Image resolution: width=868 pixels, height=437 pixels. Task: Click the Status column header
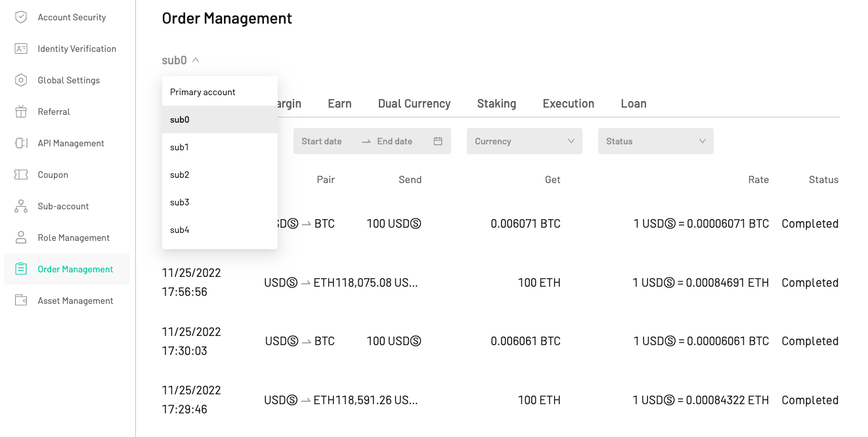[x=823, y=180]
